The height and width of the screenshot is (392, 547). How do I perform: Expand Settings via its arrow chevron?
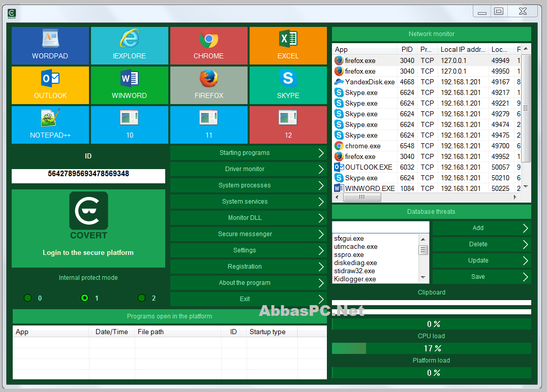pyautogui.click(x=321, y=250)
